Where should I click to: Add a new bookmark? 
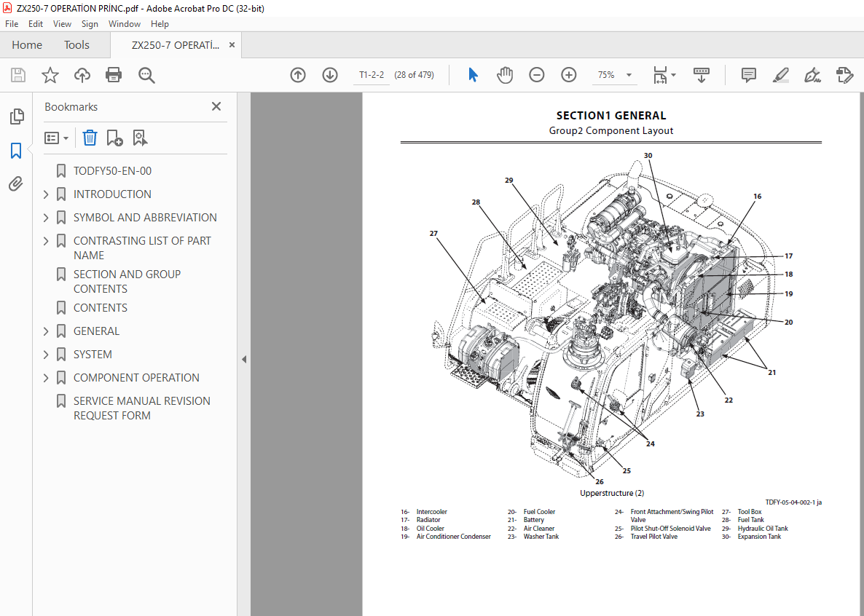[x=114, y=138]
